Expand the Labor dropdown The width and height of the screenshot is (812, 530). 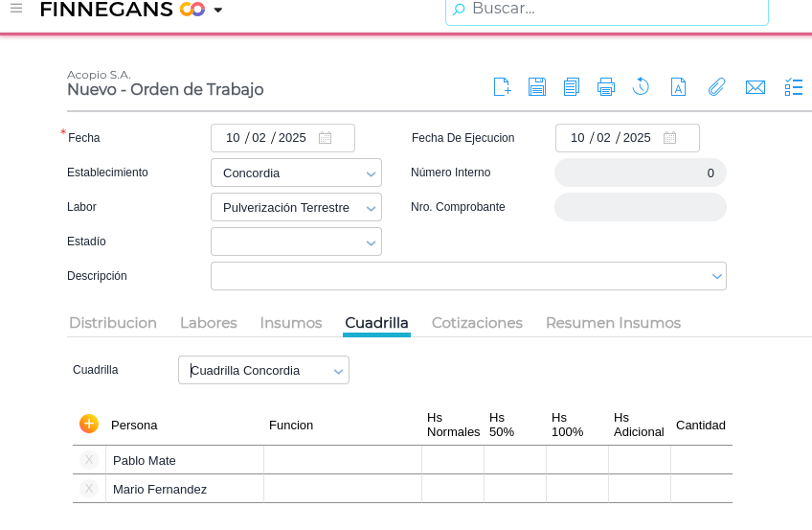[371, 208]
